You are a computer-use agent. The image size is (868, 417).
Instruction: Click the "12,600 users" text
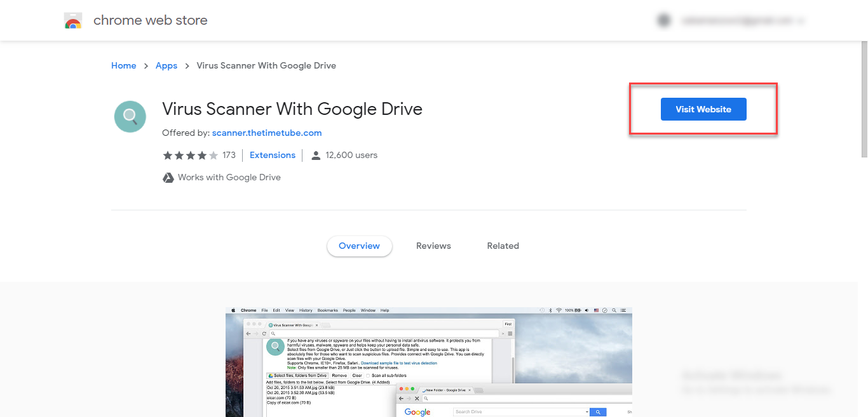click(x=351, y=155)
